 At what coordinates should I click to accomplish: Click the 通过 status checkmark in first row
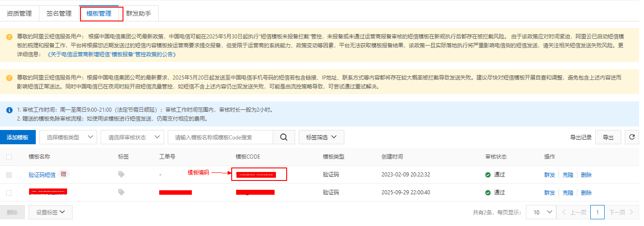(x=488, y=175)
